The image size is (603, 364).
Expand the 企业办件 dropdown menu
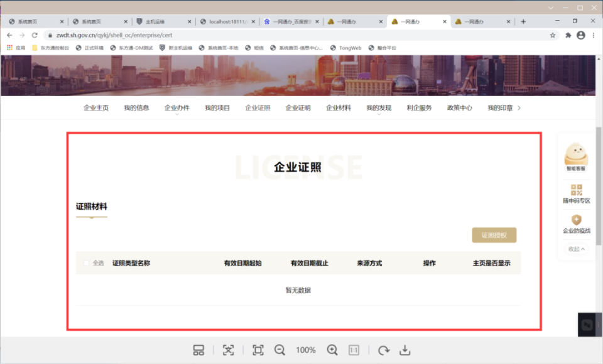pyautogui.click(x=177, y=107)
